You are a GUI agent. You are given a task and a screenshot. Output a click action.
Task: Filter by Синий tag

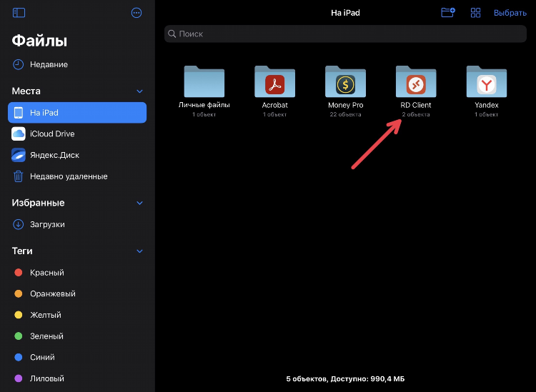pos(77,357)
